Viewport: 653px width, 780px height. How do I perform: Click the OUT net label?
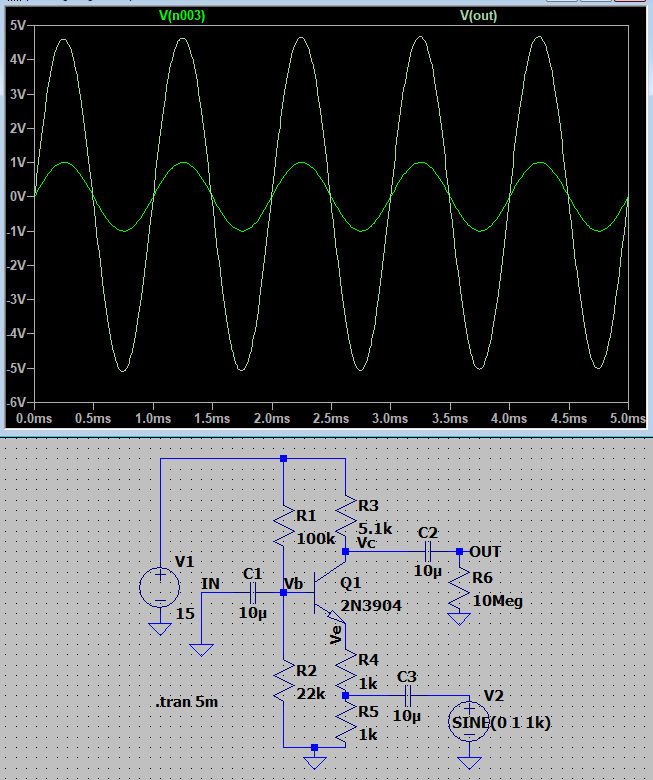click(x=485, y=552)
